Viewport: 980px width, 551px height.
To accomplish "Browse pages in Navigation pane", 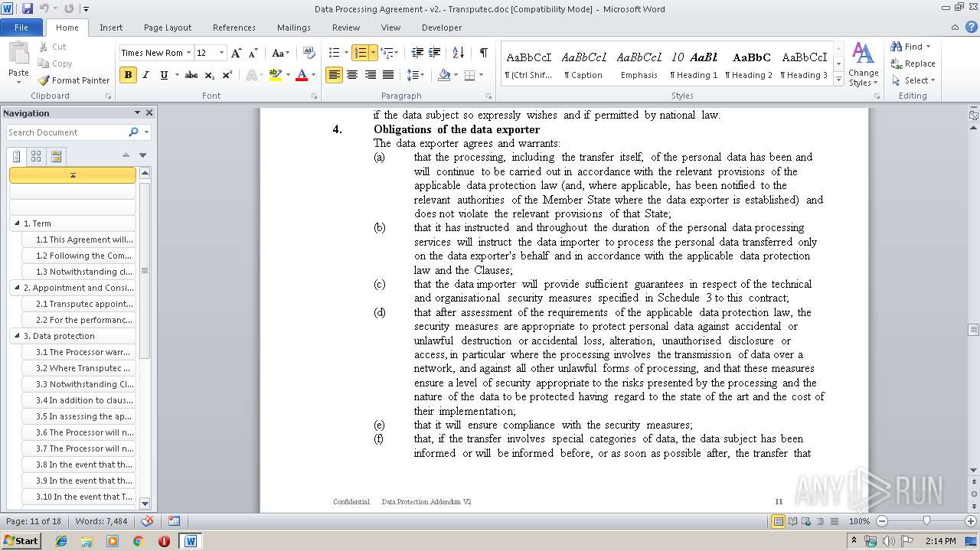I will pyautogui.click(x=36, y=156).
